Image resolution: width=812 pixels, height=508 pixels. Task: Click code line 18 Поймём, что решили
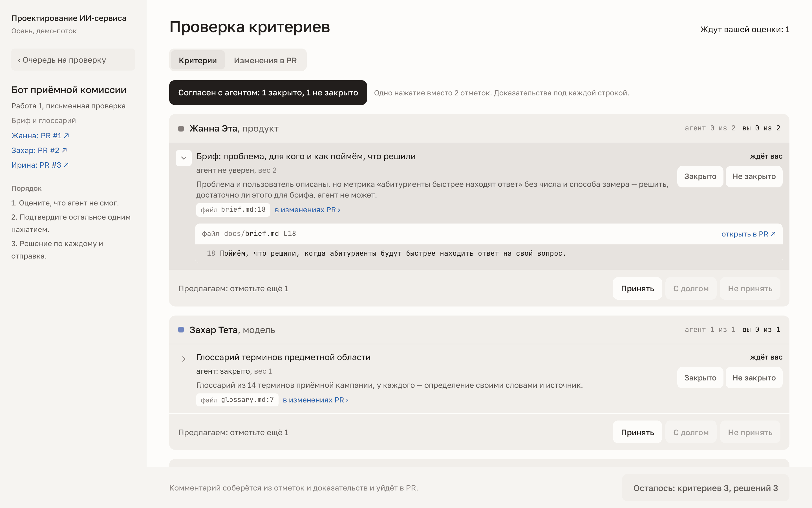(386, 253)
